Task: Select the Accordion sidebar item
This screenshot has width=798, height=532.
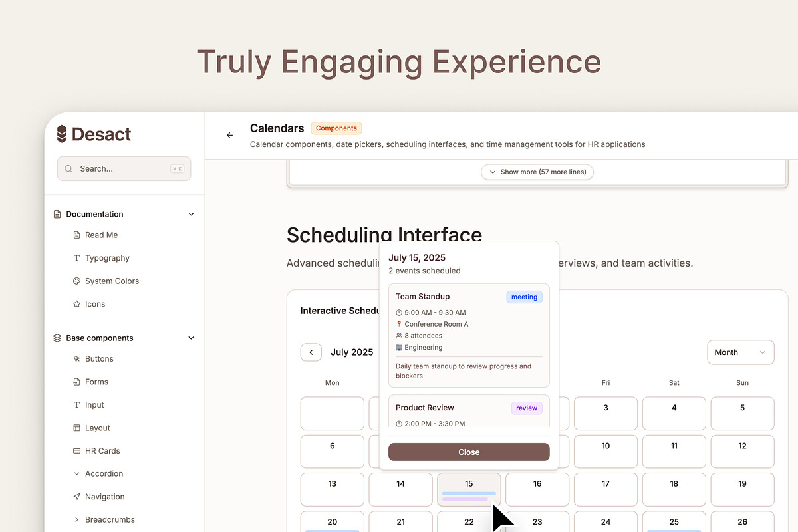Action: 104,473
